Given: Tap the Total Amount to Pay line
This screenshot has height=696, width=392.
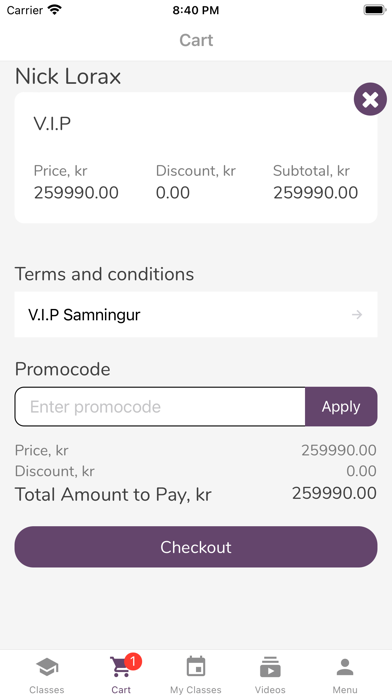Looking at the screenshot, I should click(196, 494).
